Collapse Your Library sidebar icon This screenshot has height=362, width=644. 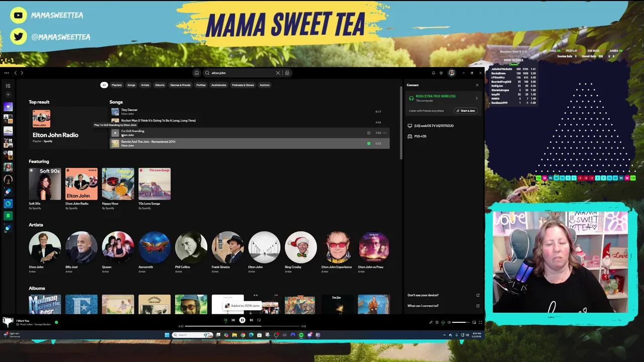tap(8, 86)
